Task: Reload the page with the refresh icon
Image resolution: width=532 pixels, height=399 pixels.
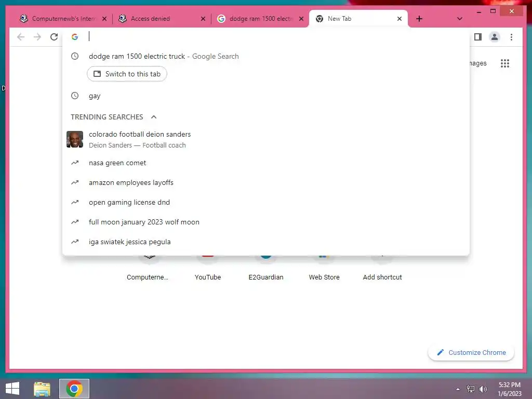Action: 54,37
